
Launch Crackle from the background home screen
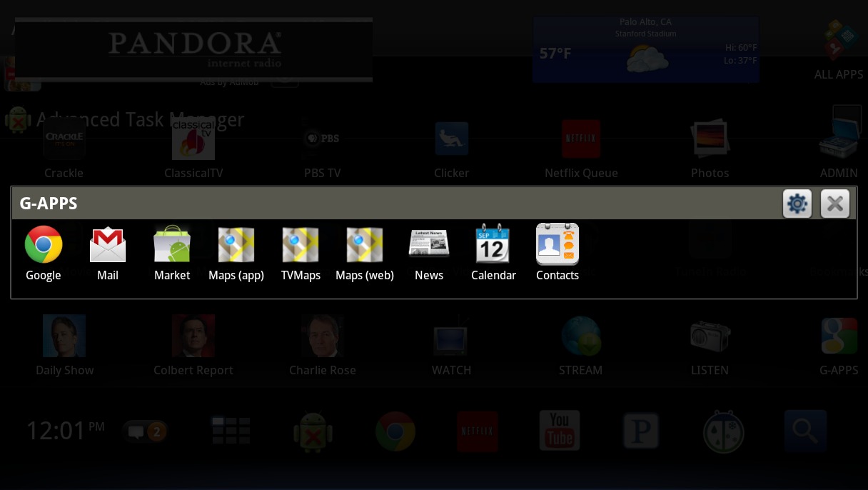(64, 150)
